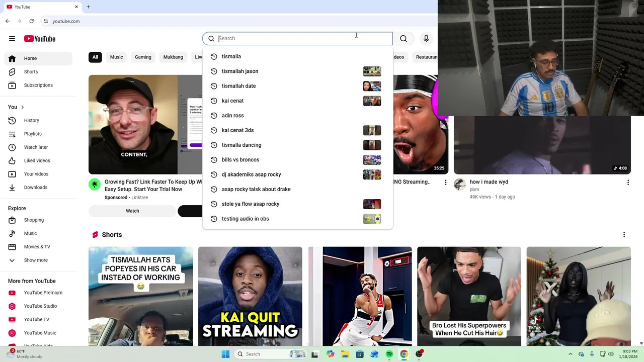Go to the YouTube logo home link
The width and height of the screenshot is (644, 362).
(39, 39)
